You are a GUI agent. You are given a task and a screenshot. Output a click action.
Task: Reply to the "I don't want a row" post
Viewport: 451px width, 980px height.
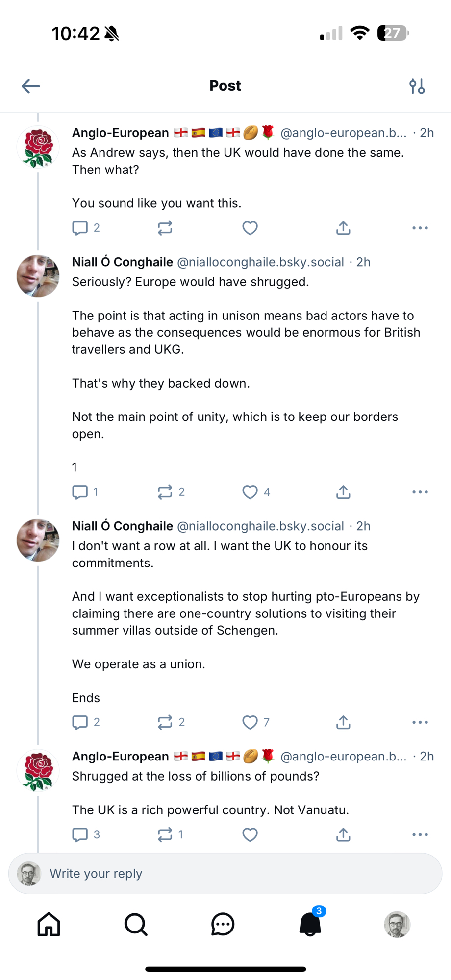tap(80, 722)
